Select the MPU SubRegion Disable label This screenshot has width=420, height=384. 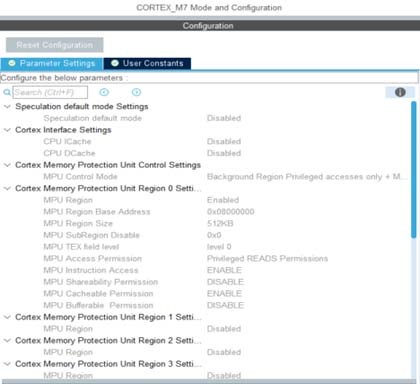tap(91, 235)
